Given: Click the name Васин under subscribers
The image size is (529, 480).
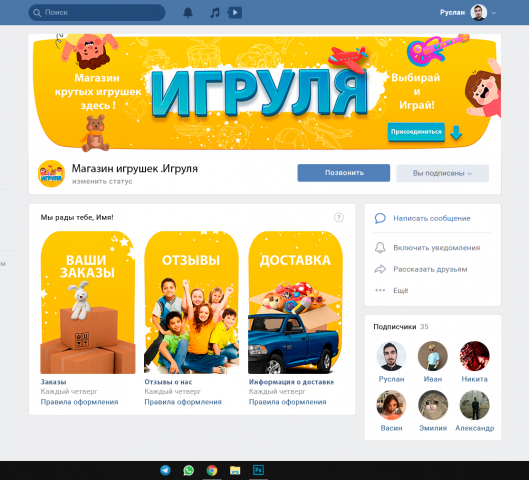Looking at the screenshot, I should [x=391, y=428].
